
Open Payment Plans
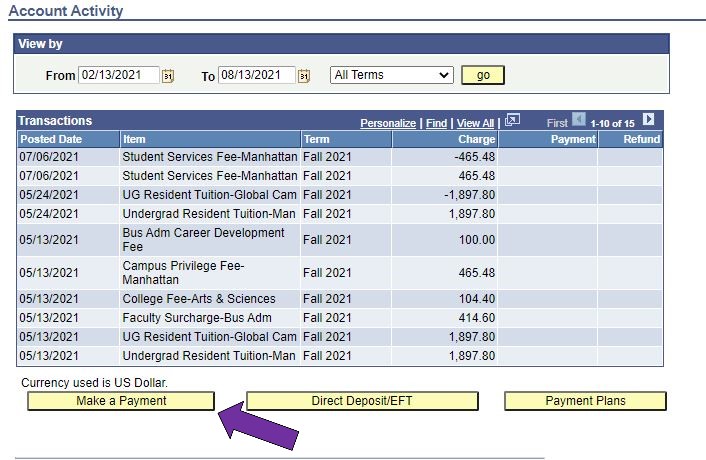[x=585, y=401]
